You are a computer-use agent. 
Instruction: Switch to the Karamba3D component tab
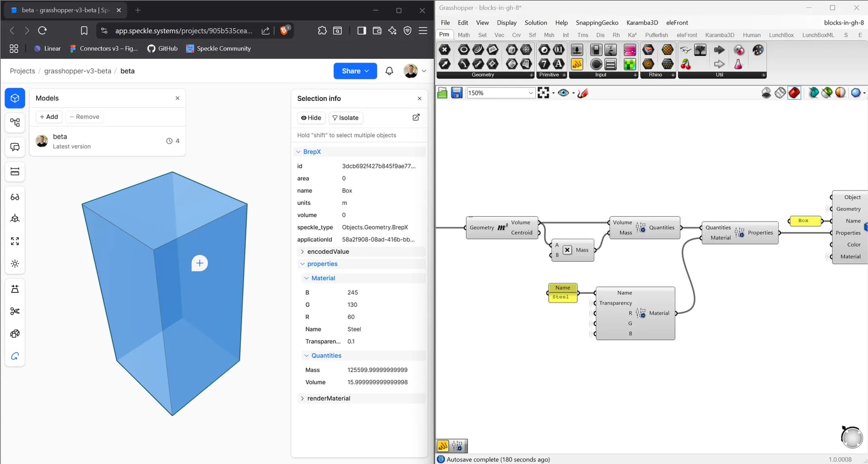tap(720, 35)
